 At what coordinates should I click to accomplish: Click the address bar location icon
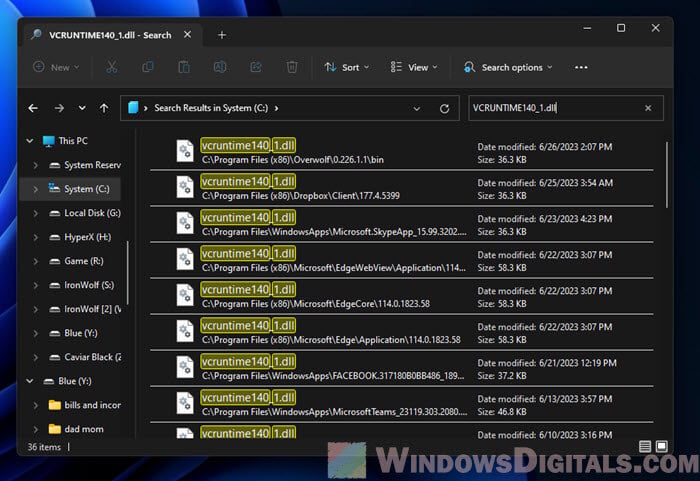(x=133, y=108)
